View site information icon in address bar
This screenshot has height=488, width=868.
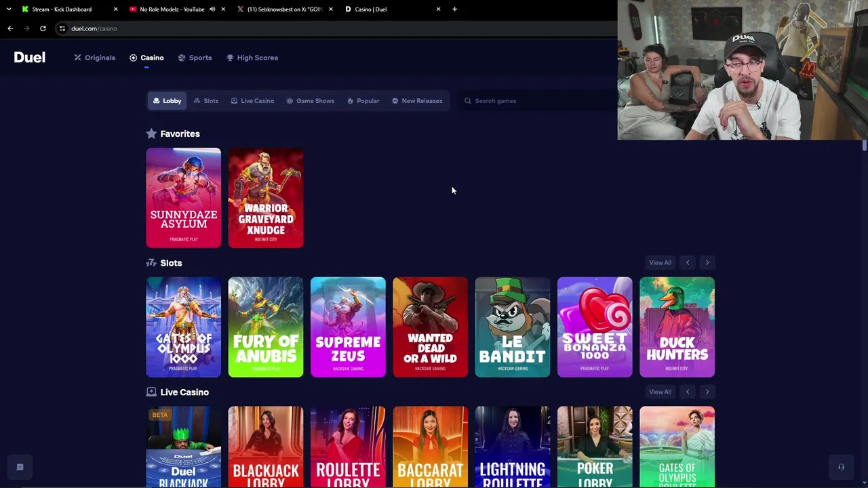tap(62, 28)
